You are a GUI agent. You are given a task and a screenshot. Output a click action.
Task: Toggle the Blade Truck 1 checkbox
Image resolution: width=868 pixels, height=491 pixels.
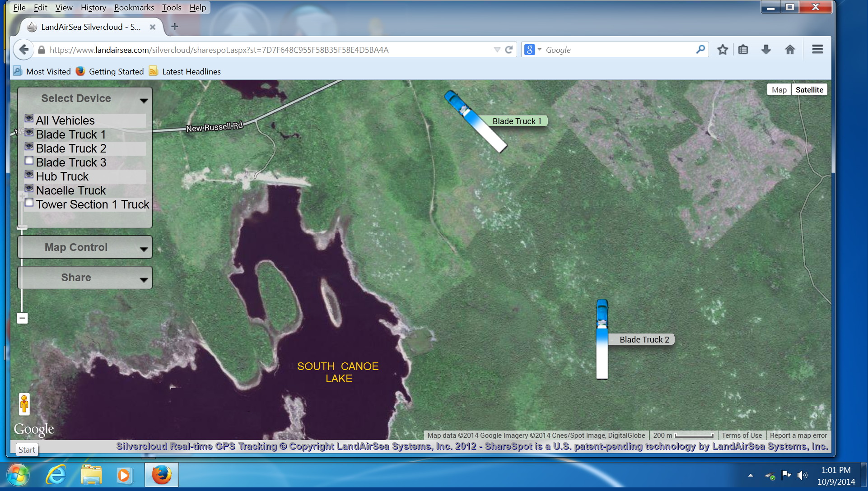[29, 133]
